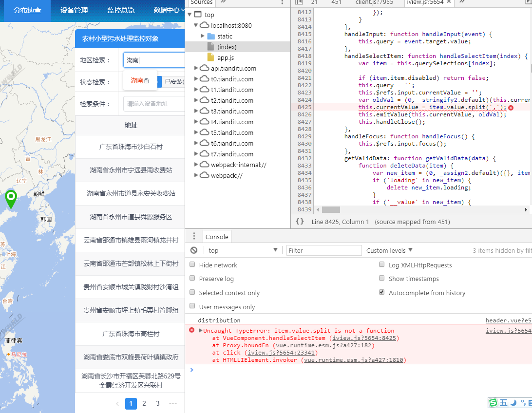
Task: Disable Autocomplete from history
Action: coord(381,292)
